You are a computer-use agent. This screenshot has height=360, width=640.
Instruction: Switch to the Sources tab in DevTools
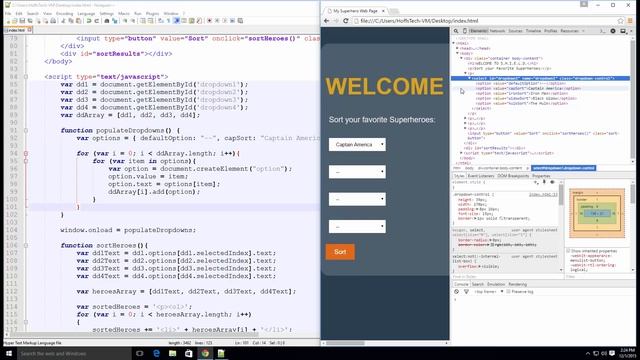point(515,31)
